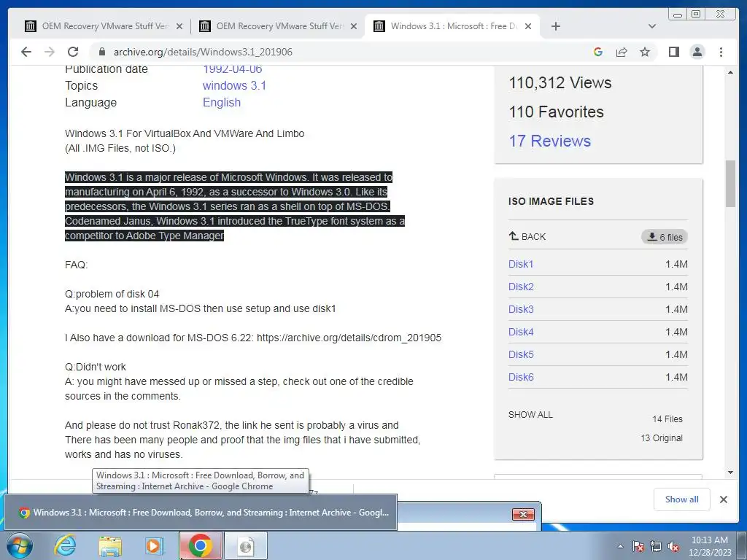Click the 110 Favorites statistic
The width and height of the screenshot is (747, 560).
coord(556,112)
